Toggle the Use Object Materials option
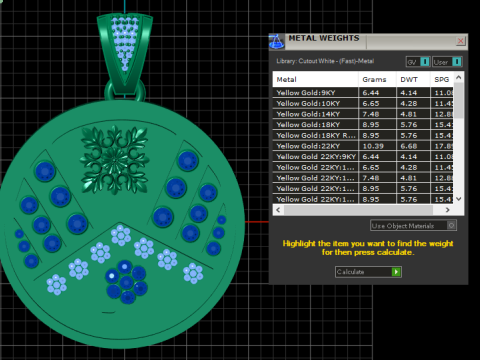The image size is (480, 360). pos(413,226)
